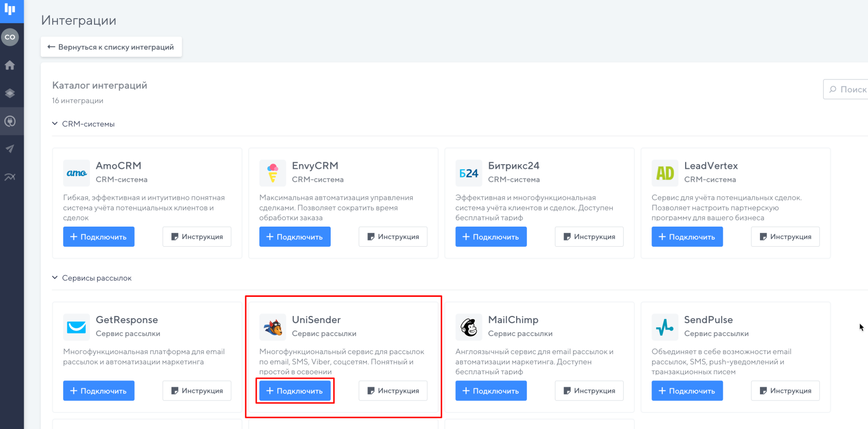Viewport: 868px width, 429px height.
Task: Click the Поиск search field
Action: click(x=846, y=89)
